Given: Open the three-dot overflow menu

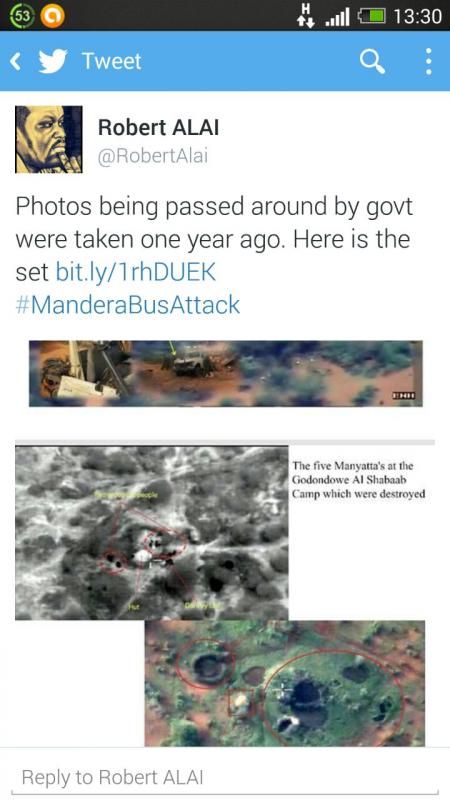Looking at the screenshot, I should 428,62.
